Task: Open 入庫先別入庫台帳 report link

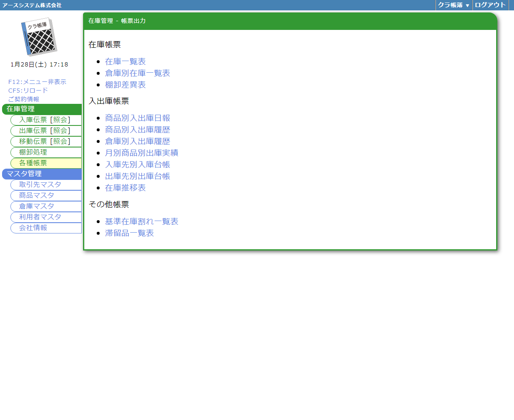Action: click(137, 165)
